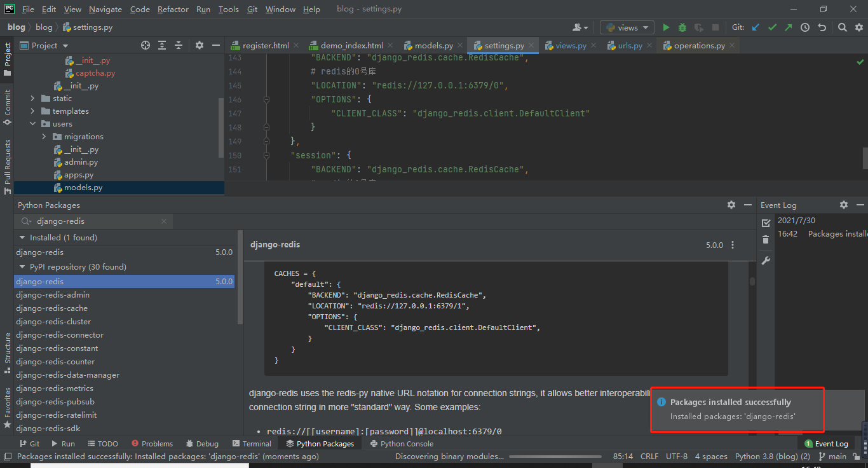Collapse the PyPI repository section

pyautogui.click(x=22, y=266)
